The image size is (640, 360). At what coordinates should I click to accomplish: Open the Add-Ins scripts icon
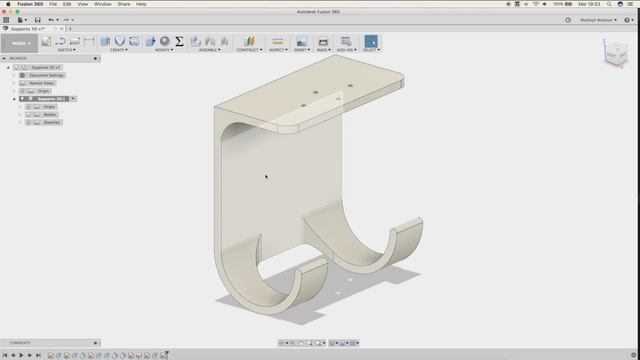coord(346,41)
